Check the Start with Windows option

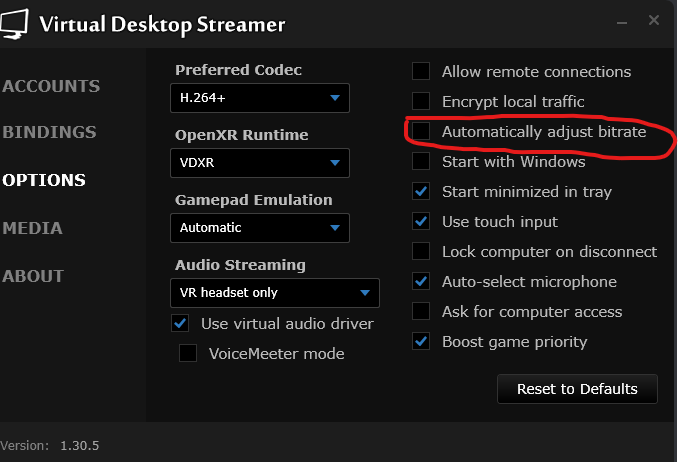tap(422, 161)
